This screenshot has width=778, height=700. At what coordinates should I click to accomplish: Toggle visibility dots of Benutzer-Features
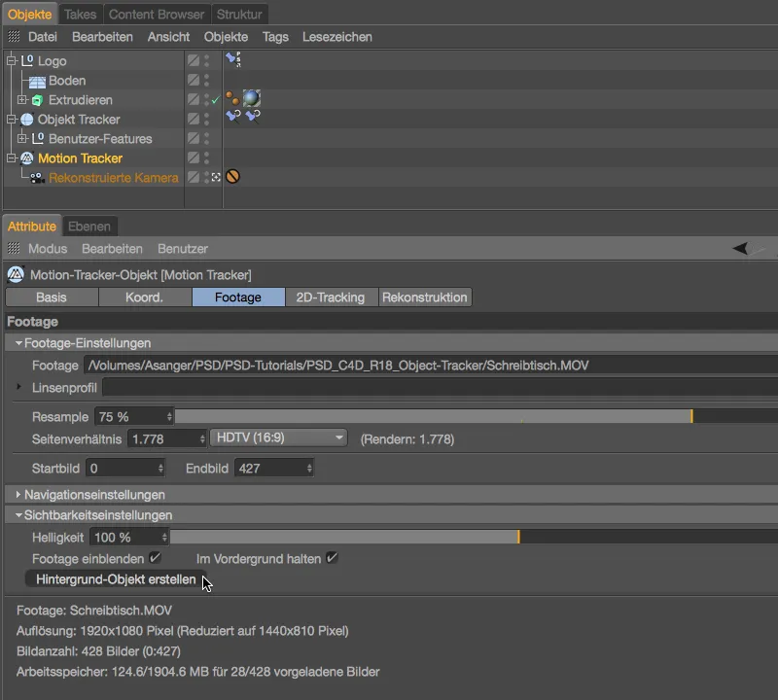206,138
